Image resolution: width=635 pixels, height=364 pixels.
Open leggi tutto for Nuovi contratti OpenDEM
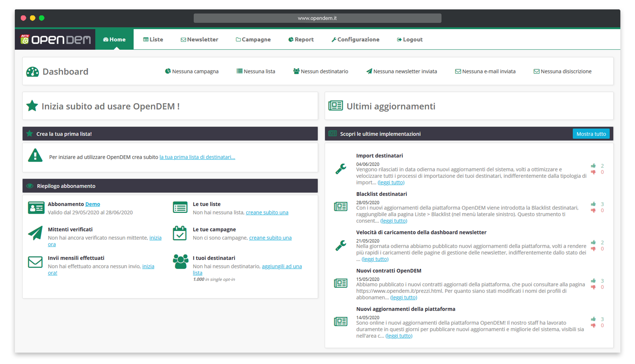point(403,297)
